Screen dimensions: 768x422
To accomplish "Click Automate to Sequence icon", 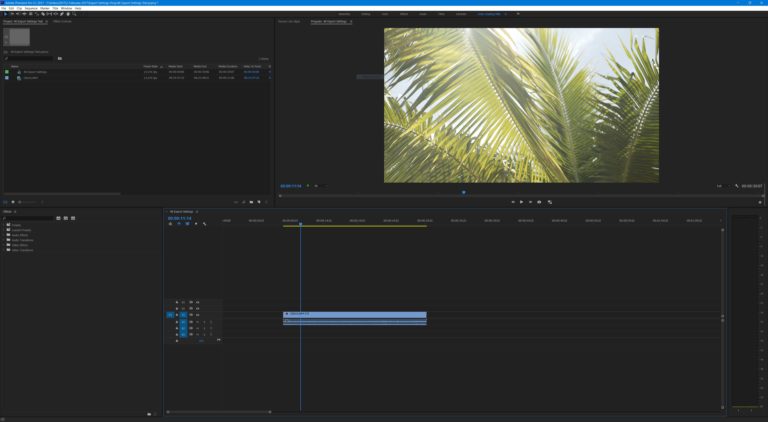I will 236,202.
